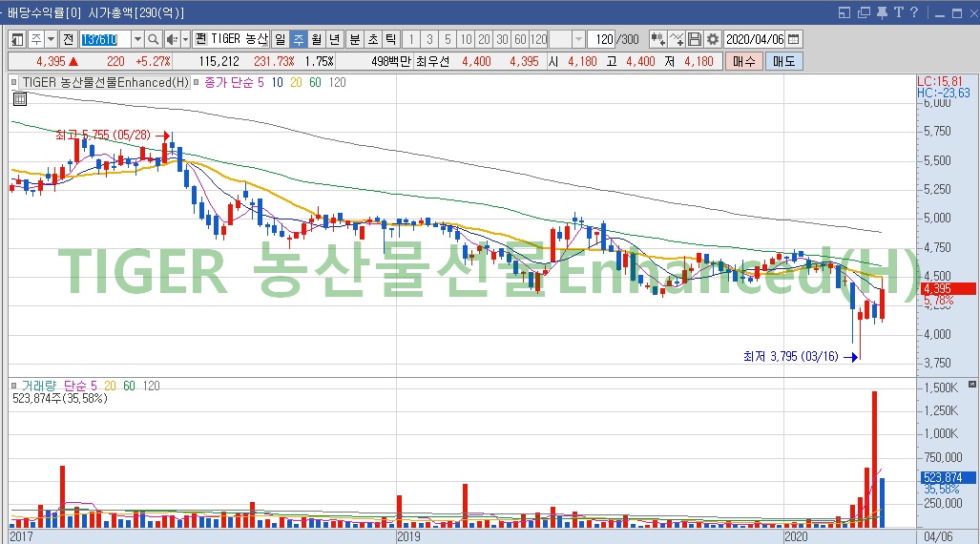Image resolution: width=980 pixels, height=544 pixels.
Task: Click the 2019 time axis label
Action: point(409,536)
